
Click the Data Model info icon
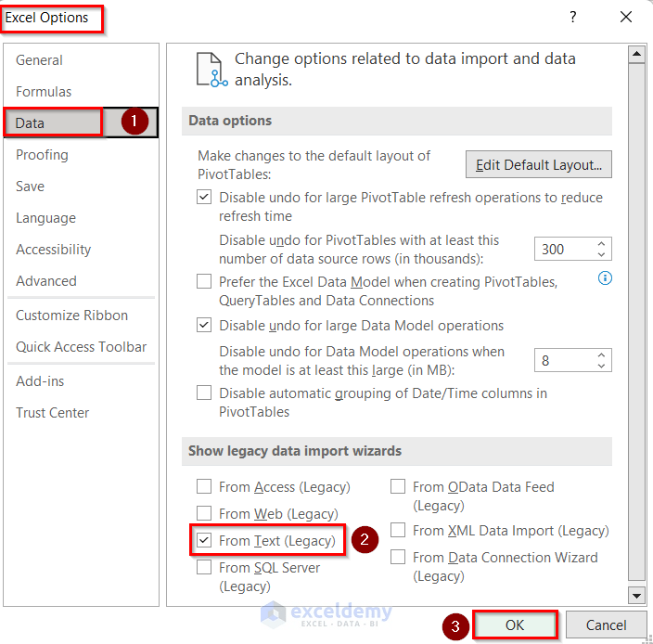605,278
